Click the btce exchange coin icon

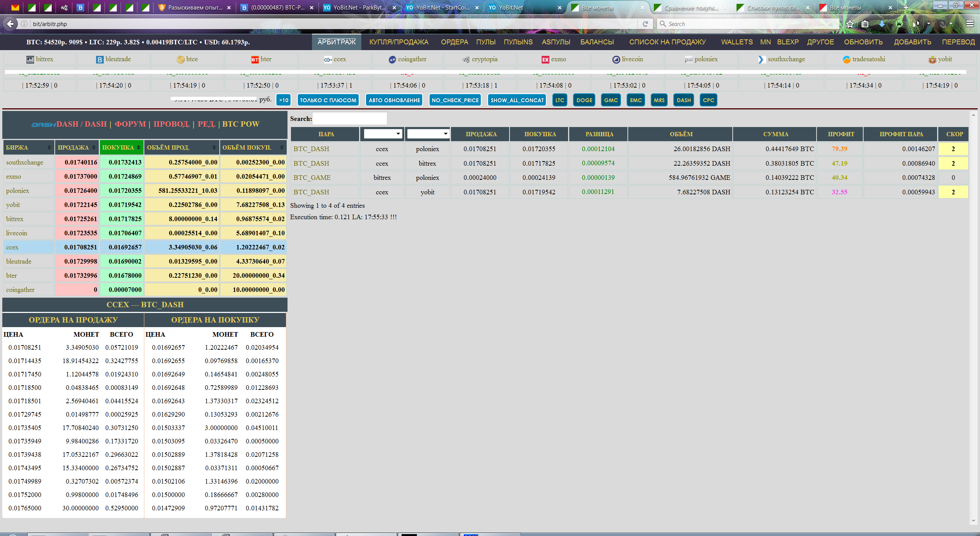[181, 59]
